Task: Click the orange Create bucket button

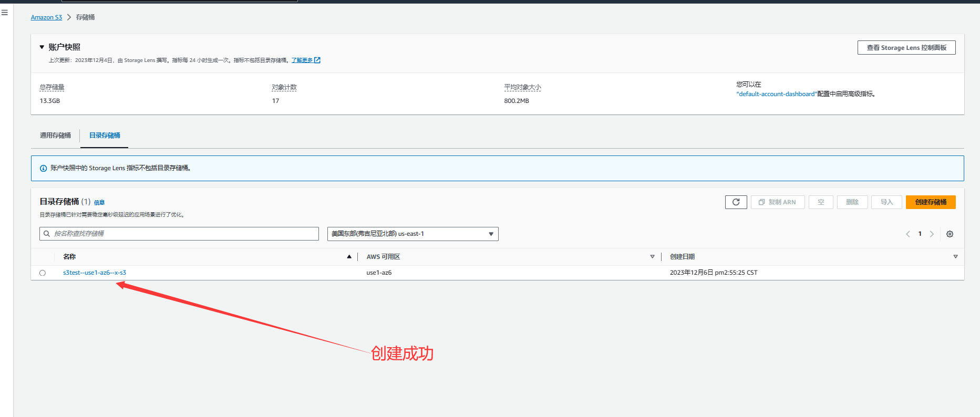Action: point(931,202)
